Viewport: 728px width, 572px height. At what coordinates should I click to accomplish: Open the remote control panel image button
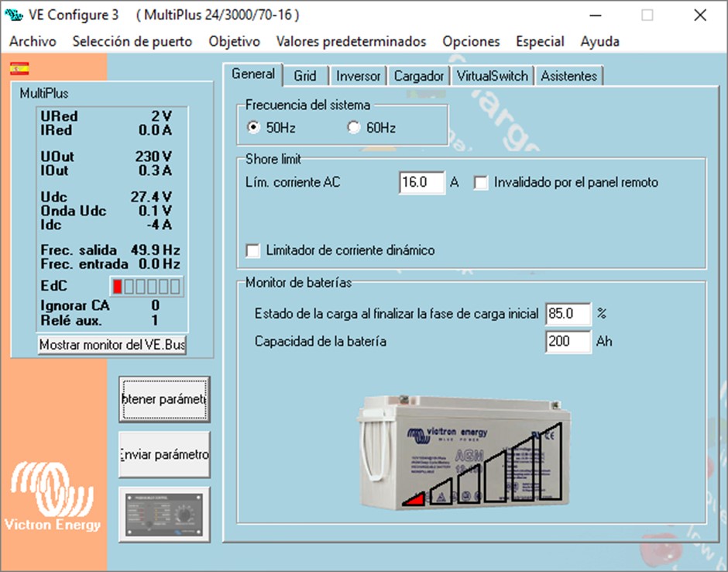164,515
